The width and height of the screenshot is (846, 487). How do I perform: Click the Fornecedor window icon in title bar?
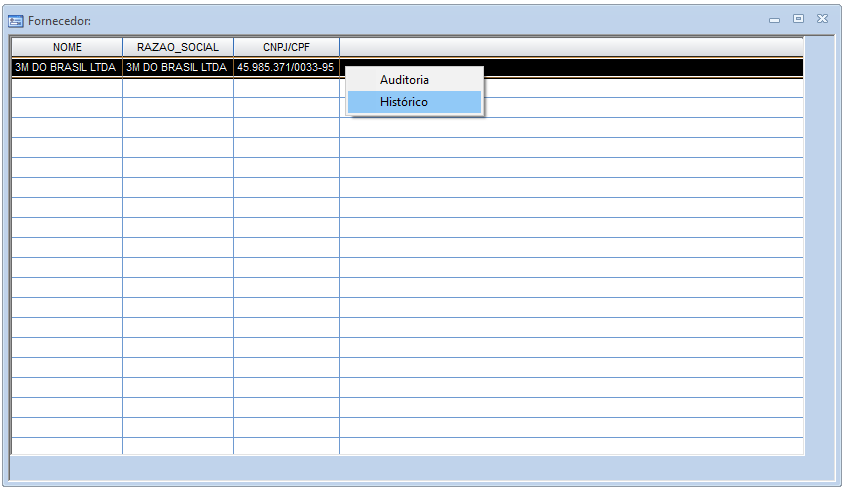pyautogui.click(x=16, y=20)
